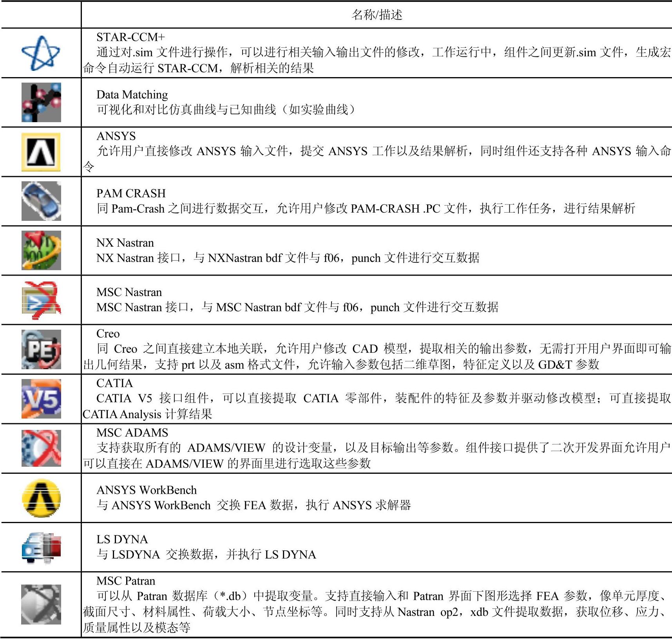672x639 pixels.
Task: Select the PAM CRASH blue car icon
Action: [x=41, y=201]
